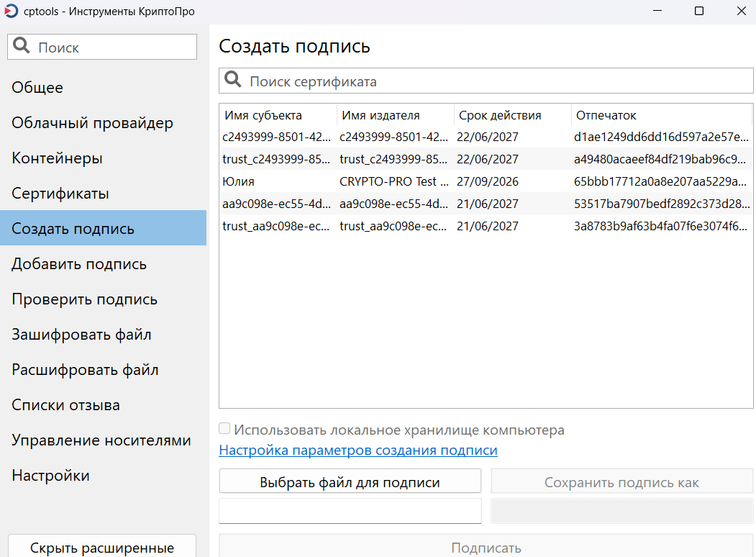The height and width of the screenshot is (557, 756).
Task: Sort by the Имя издателя column header
Action: (x=396, y=115)
